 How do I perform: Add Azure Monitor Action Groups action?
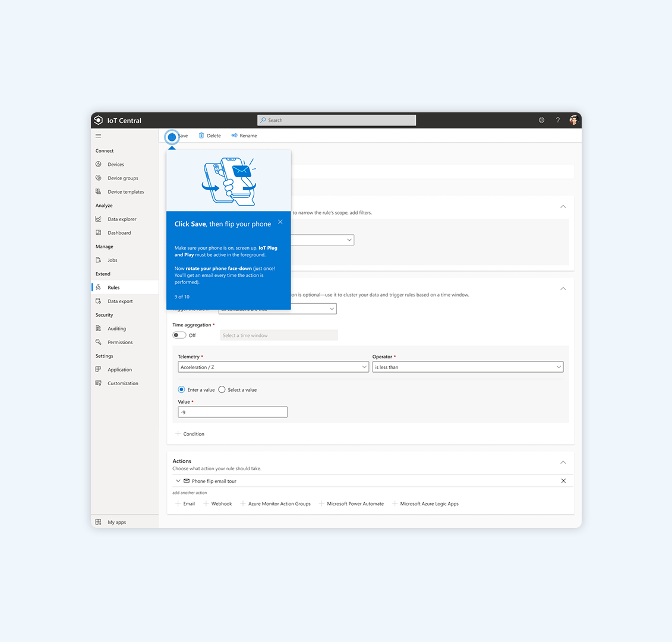pyautogui.click(x=276, y=503)
